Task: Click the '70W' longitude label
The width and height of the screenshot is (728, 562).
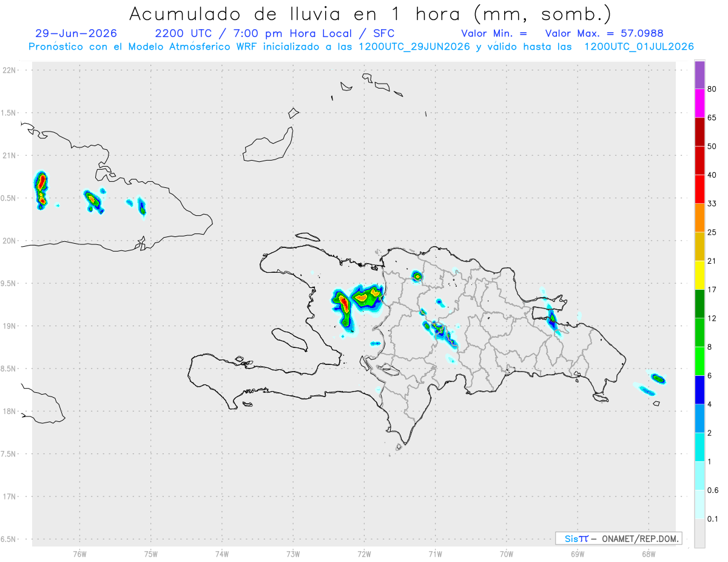Action: tap(507, 554)
